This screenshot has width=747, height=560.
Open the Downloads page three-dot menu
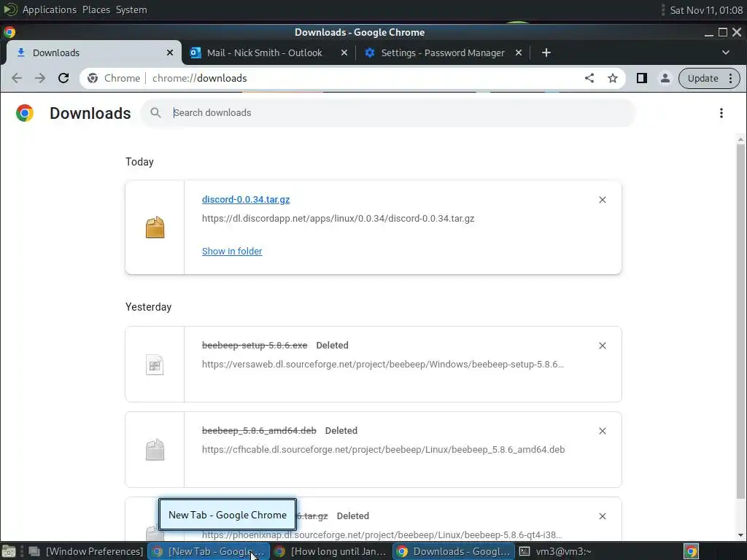coord(721,113)
